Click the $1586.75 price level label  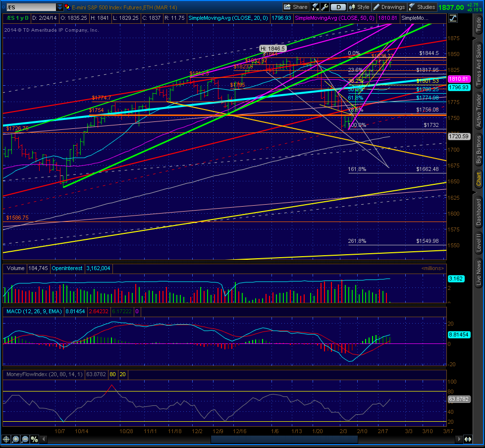tap(17, 218)
